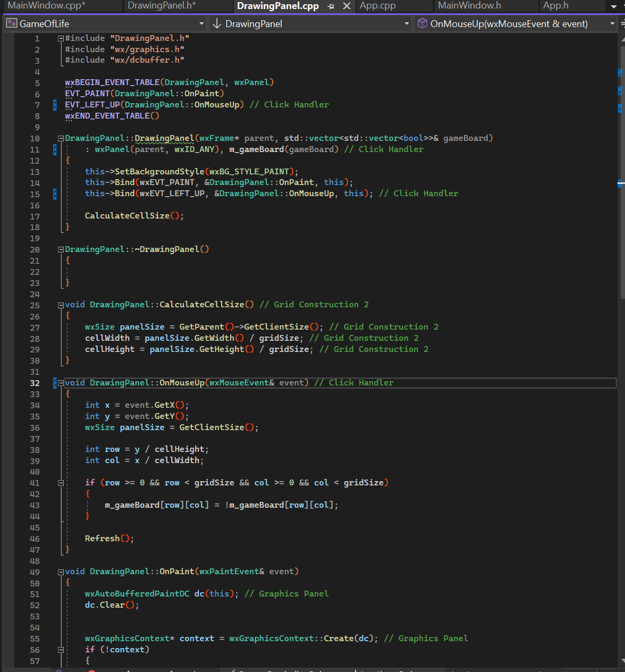This screenshot has width=625, height=672.
Task: Click line number 49 in the margin
Action: tap(35, 571)
